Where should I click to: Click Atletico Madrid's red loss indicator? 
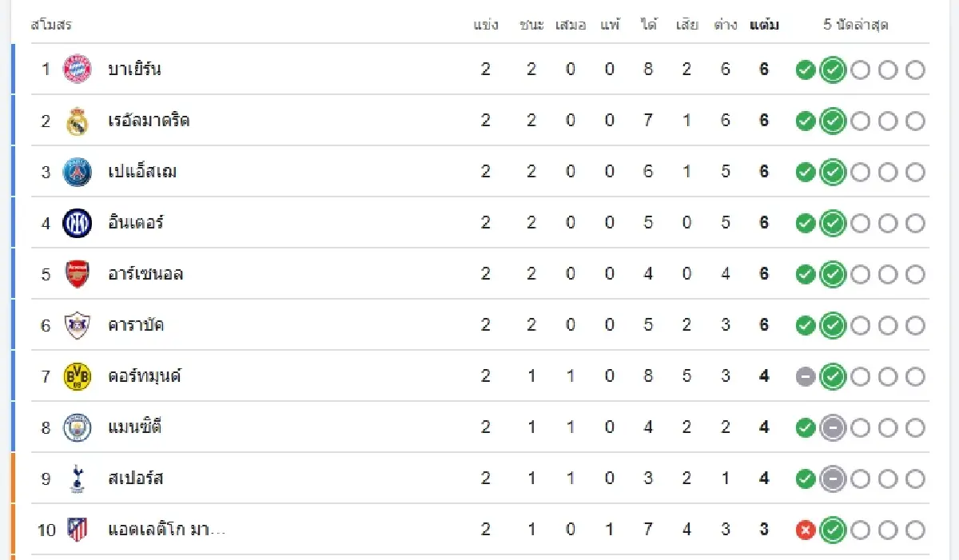(805, 529)
